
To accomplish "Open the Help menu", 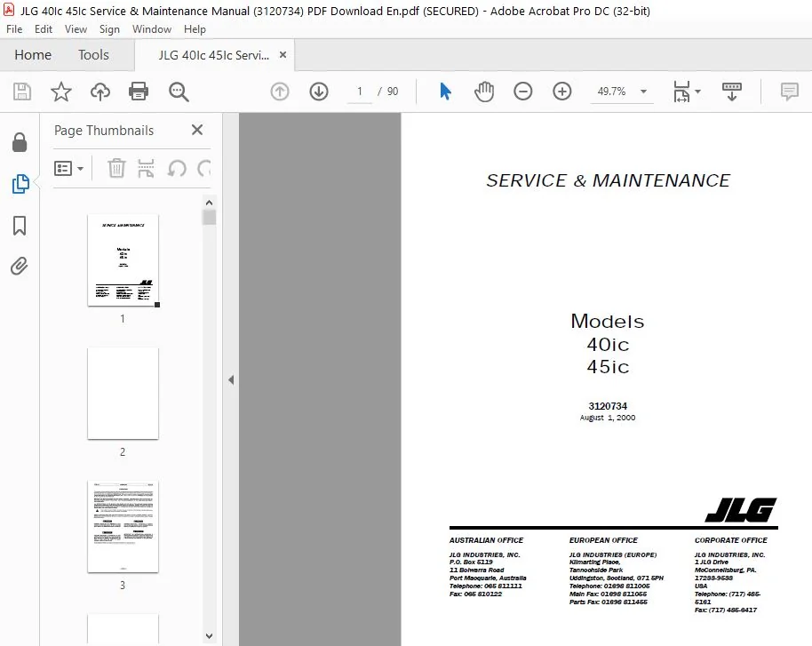I will (195, 29).
